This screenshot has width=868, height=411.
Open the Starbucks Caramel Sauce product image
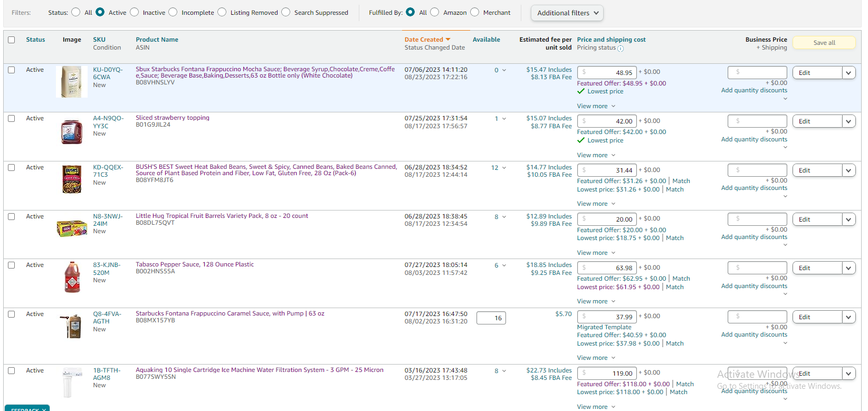(x=72, y=326)
